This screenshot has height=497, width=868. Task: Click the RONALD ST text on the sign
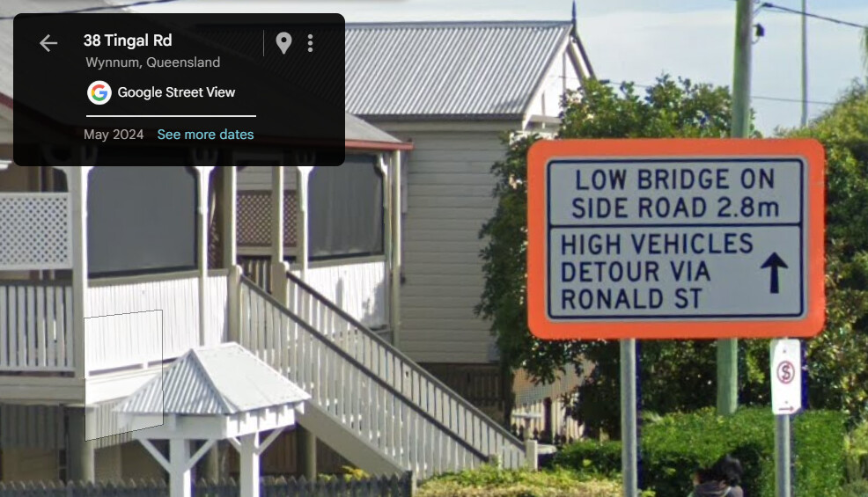point(631,299)
